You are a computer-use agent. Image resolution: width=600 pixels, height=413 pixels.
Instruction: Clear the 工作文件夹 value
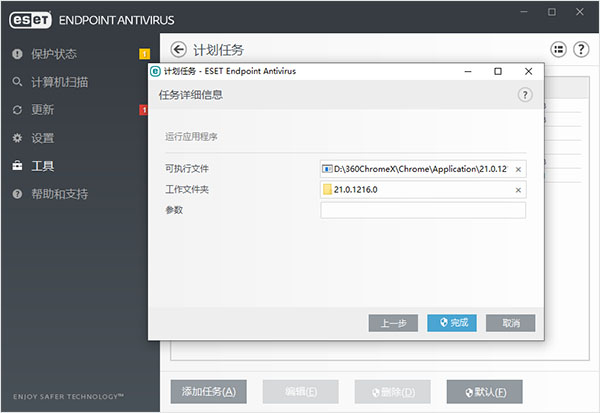(518, 190)
